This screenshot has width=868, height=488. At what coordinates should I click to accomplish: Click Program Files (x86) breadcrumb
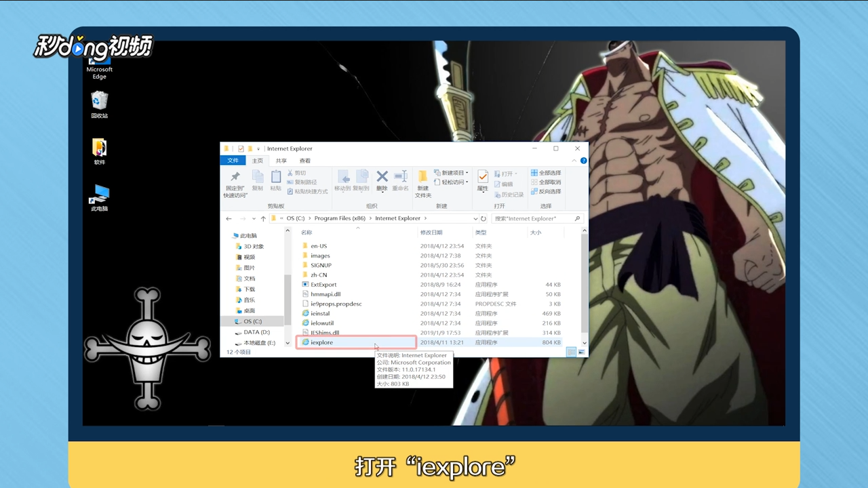340,218
